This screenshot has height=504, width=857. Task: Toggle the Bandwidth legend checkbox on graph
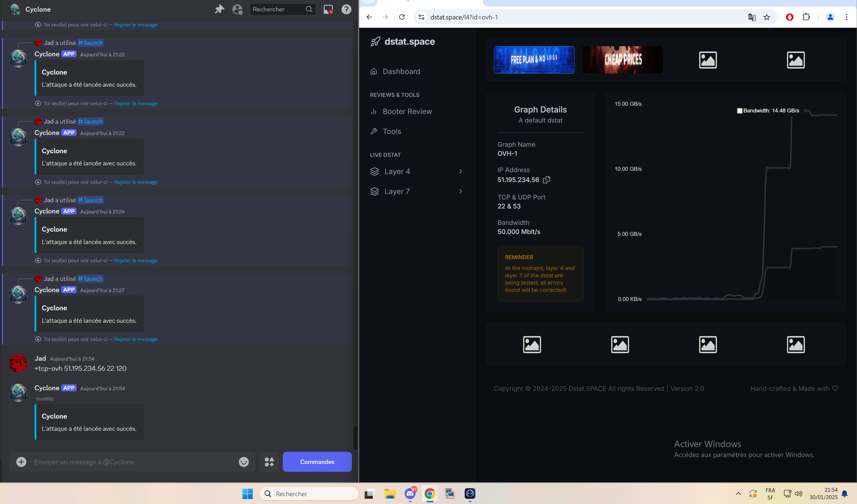click(x=739, y=111)
